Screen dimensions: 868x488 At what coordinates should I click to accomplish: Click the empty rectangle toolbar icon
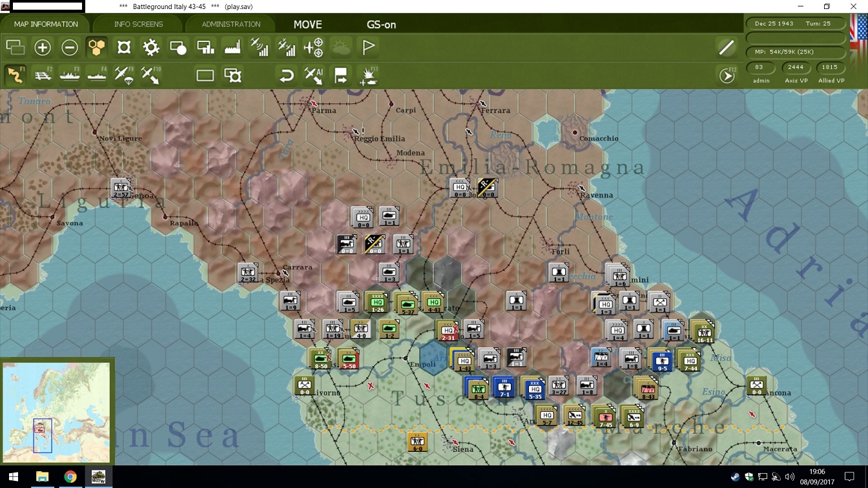click(x=205, y=76)
